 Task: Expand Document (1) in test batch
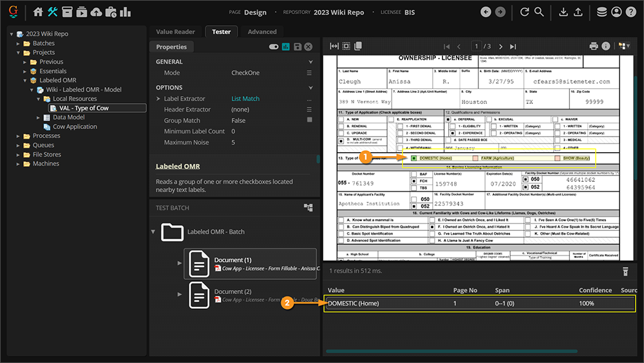click(x=180, y=263)
